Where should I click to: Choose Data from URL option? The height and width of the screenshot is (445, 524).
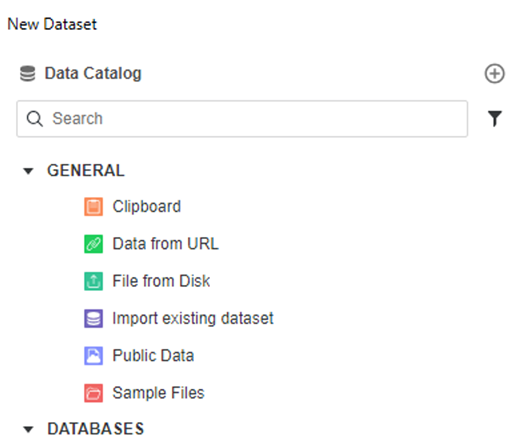tap(165, 244)
